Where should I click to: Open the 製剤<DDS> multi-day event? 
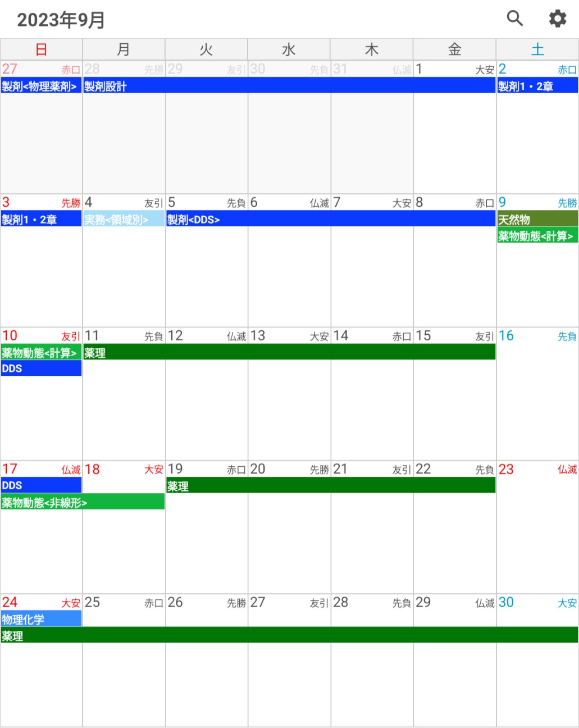click(331, 219)
